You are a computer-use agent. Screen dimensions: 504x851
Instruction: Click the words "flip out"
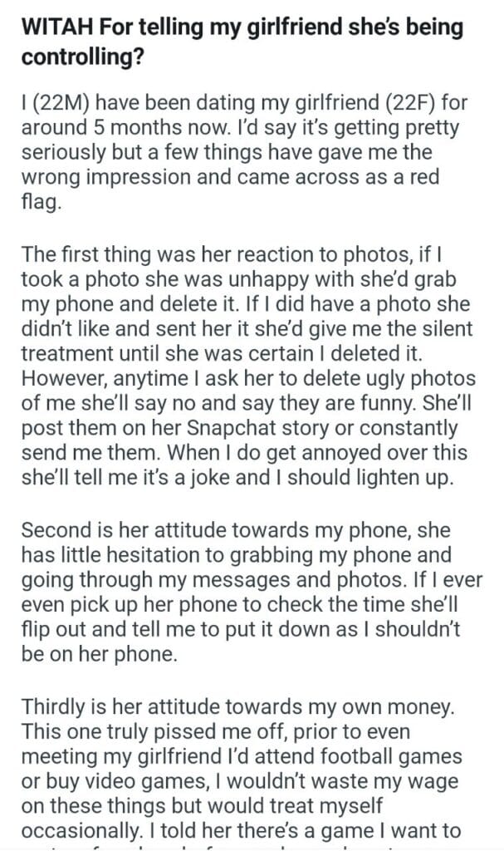point(56,628)
